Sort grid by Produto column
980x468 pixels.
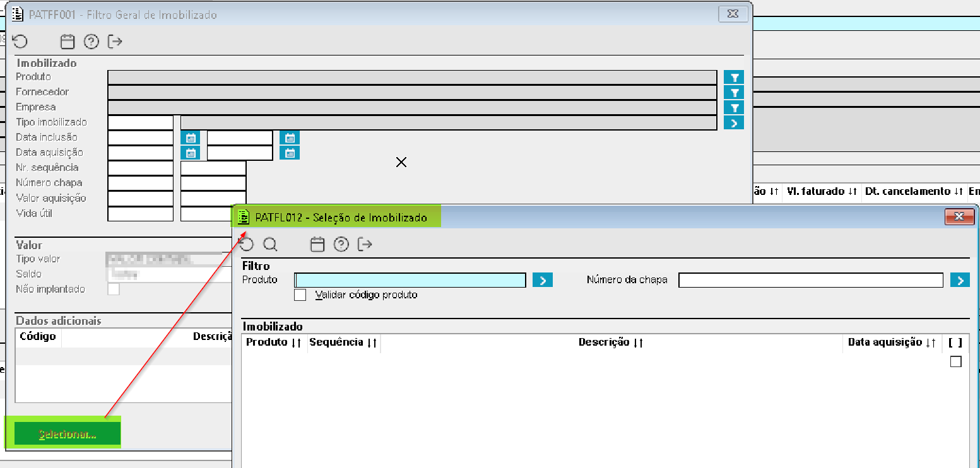tap(275, 342)
